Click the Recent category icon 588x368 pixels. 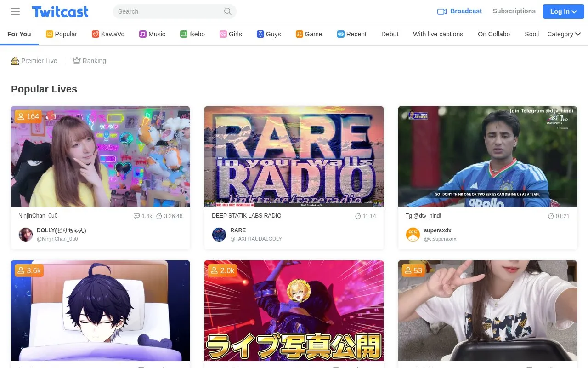click(x=341, y=34)
